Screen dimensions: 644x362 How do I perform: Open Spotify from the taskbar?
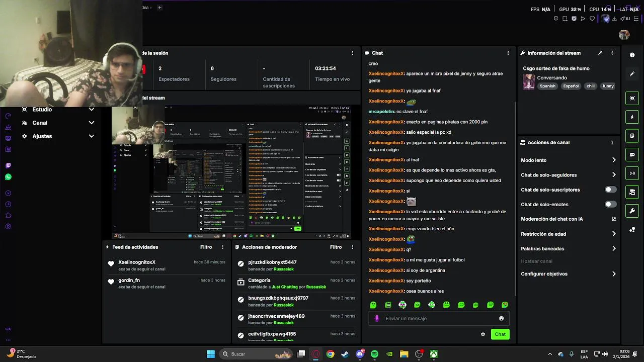(374, 354)
